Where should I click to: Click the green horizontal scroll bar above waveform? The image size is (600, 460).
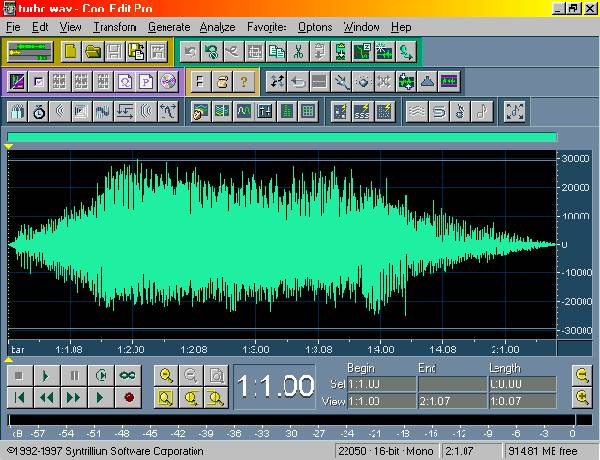click(x=281, y=137)
